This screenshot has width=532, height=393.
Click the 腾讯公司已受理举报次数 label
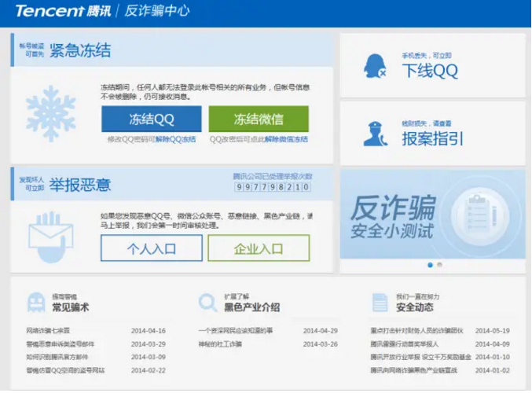coord(273,176)
